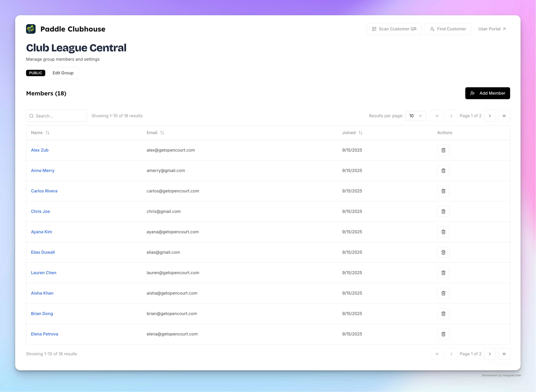This screenshot has width=536, height=392.
Task: Delete Lauren Chen with trash icon
Action: [443, 273]
